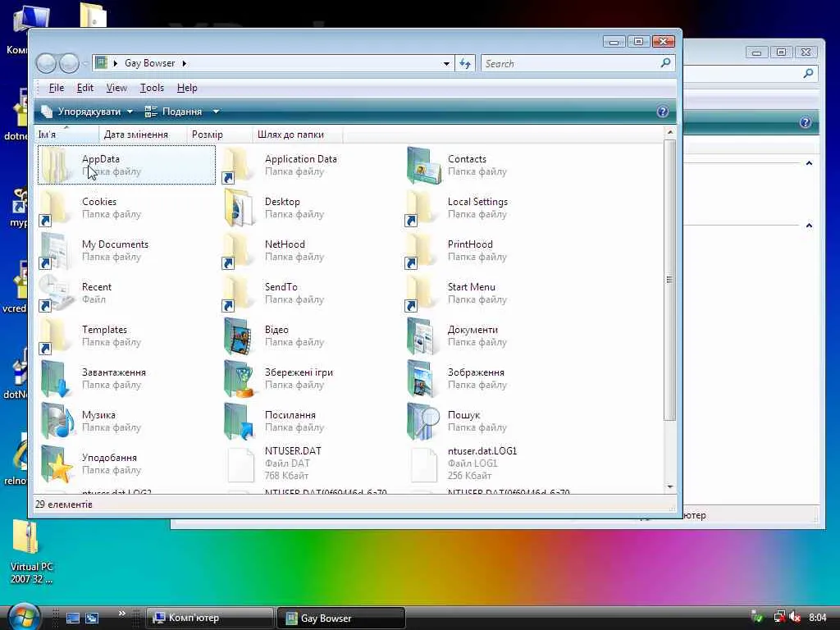This screenshot has height=630, width=840.
Task: Open the Application Data shortcut folder icon
Action: coord(238,165)
